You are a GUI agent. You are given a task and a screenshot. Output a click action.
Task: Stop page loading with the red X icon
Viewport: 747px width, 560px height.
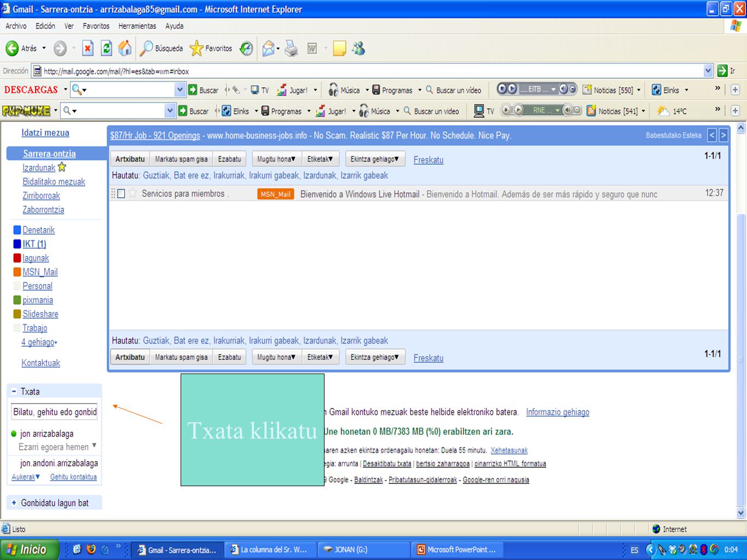(88, 49)
